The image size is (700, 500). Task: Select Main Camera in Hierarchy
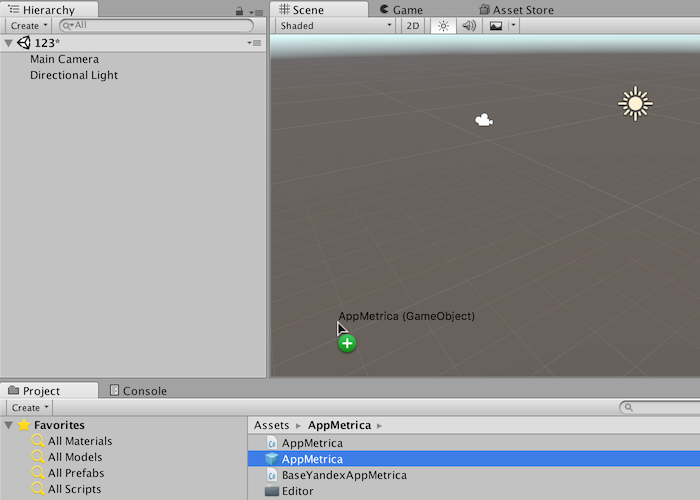[x=64, y=59]
